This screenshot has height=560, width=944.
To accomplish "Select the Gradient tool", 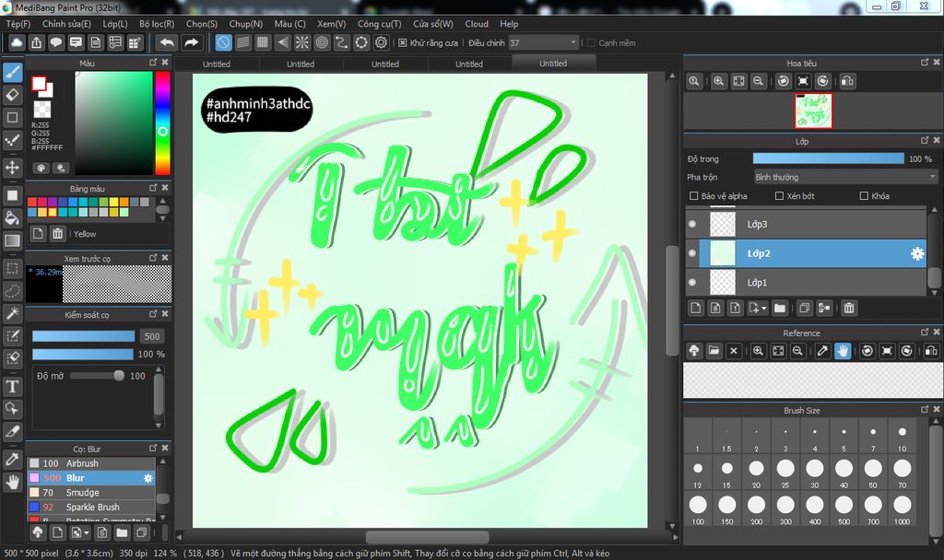I will tap(12, 240).
